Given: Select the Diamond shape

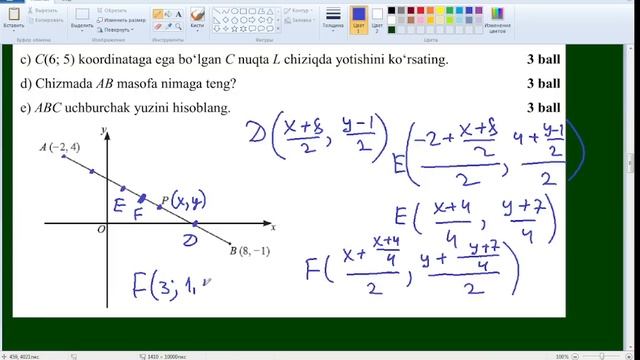Looking at the screenshot, I should click(226, 20).
